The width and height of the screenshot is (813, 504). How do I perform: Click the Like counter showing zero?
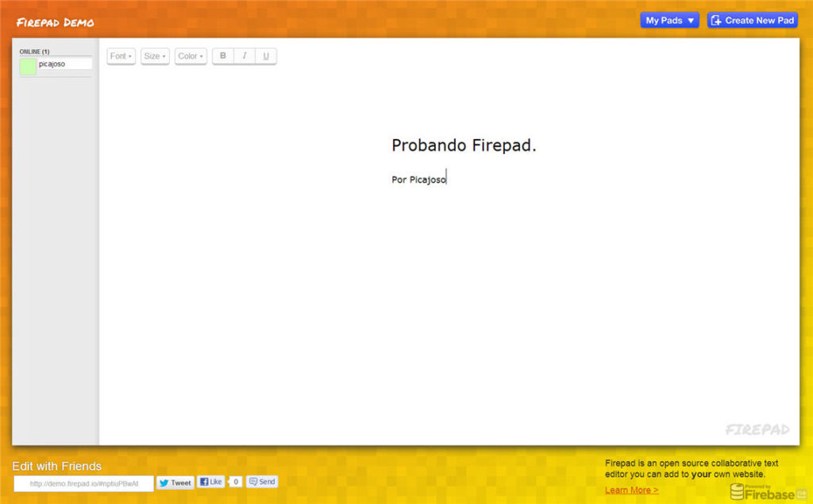235,482
